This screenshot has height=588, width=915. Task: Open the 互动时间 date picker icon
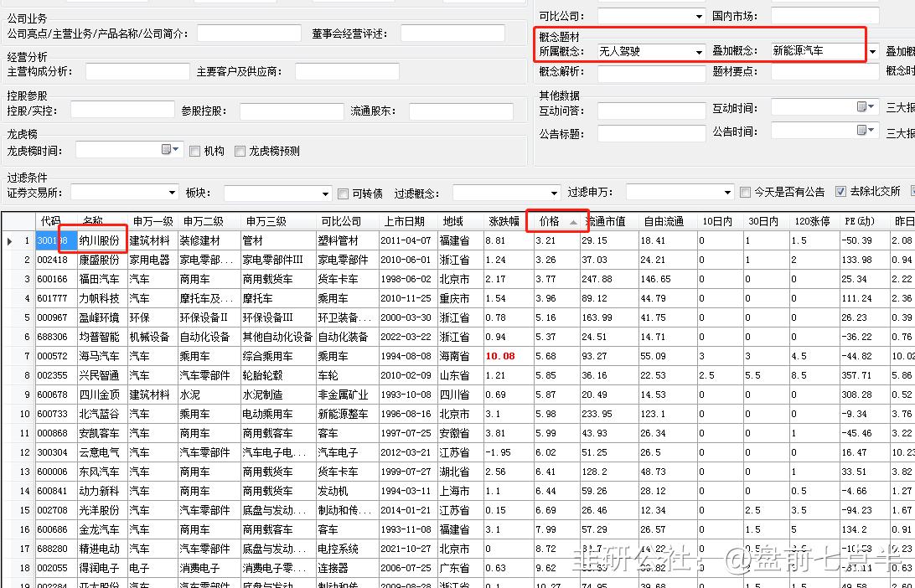pos(862,107)
